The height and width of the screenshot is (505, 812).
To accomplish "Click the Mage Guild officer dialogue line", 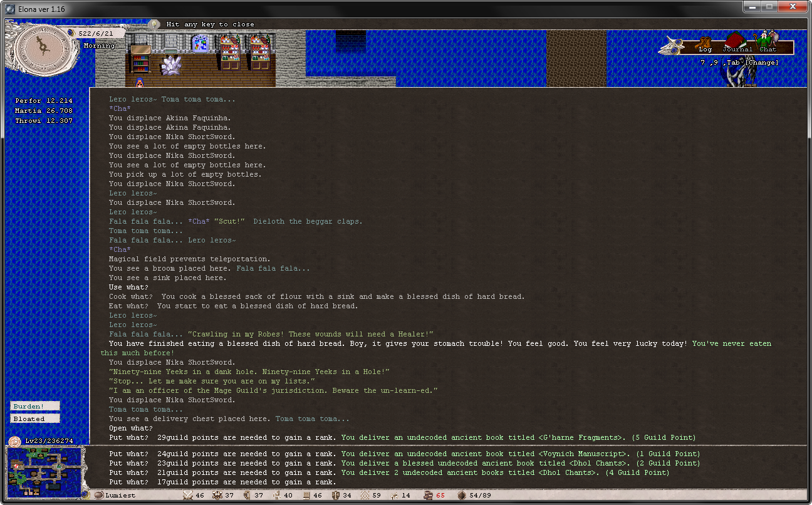I will coord(273,391).
